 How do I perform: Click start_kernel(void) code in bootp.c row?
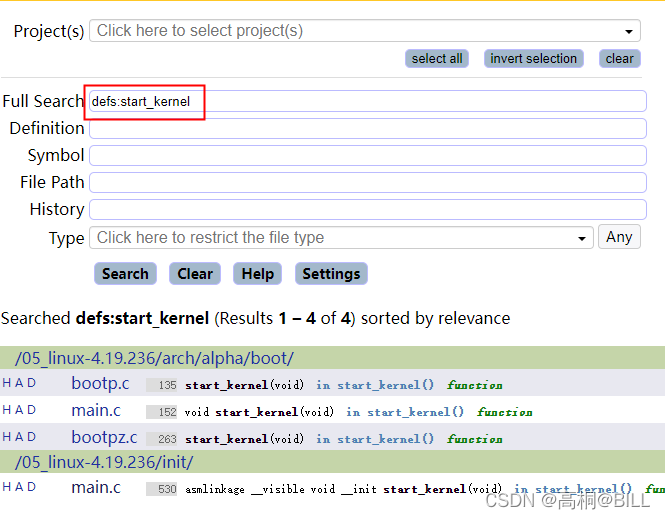pos(244,385)
